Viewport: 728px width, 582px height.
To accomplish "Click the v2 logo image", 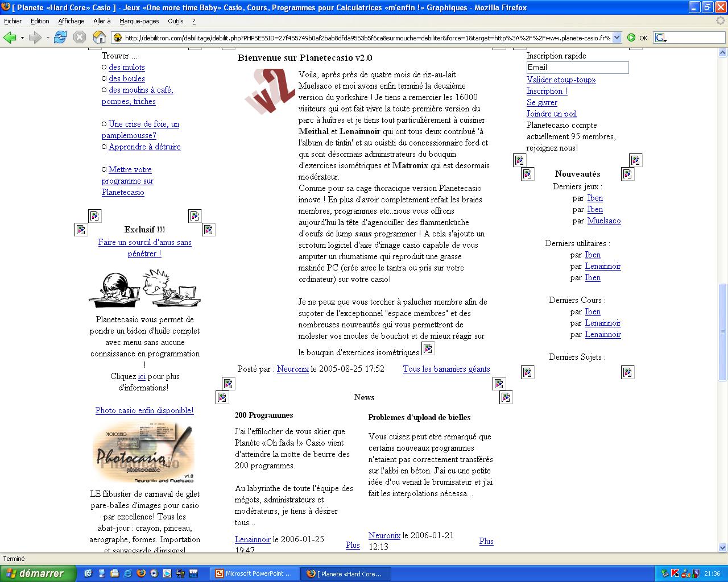I will pos(269,92).
